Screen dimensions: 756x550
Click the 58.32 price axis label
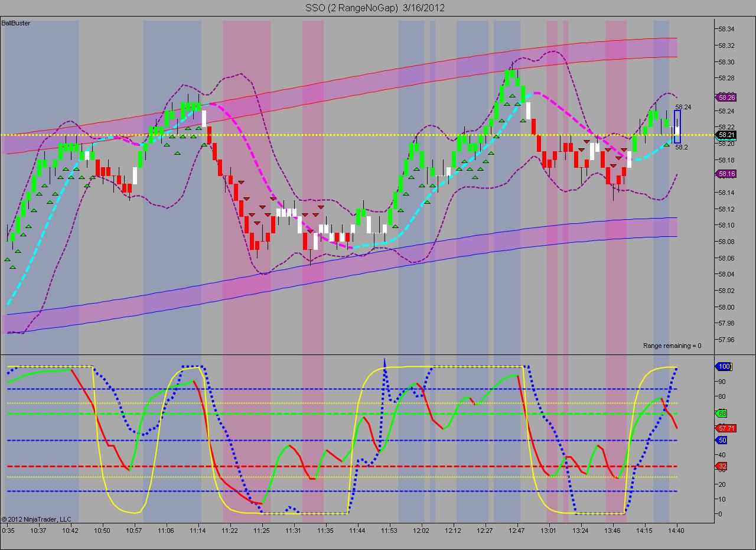(726, 45)
